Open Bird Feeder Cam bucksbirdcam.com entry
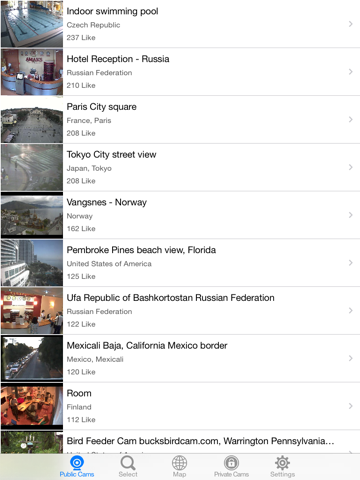 (180, 442)
